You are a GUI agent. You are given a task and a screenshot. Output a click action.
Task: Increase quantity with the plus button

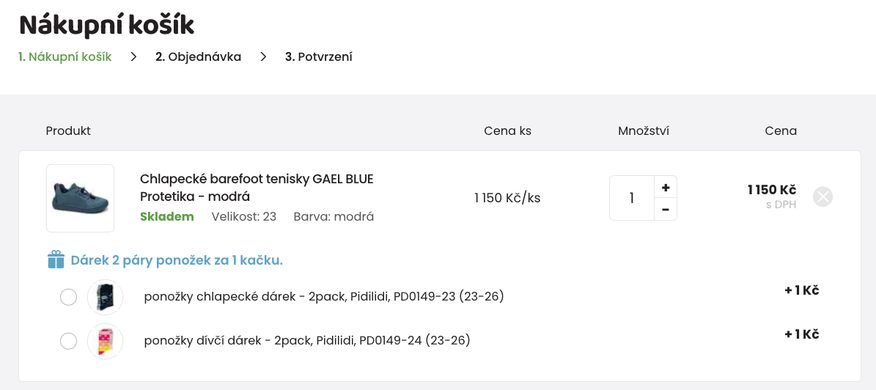coord(665,187)
